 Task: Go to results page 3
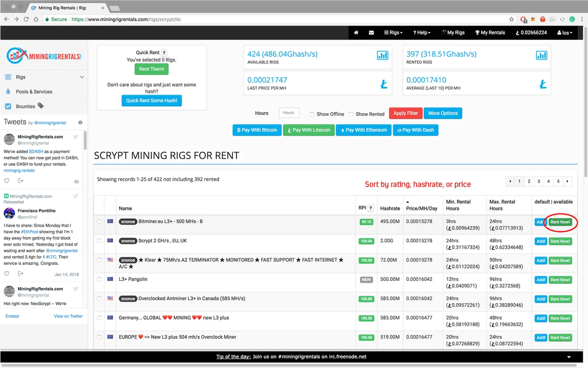coord(539,181)
